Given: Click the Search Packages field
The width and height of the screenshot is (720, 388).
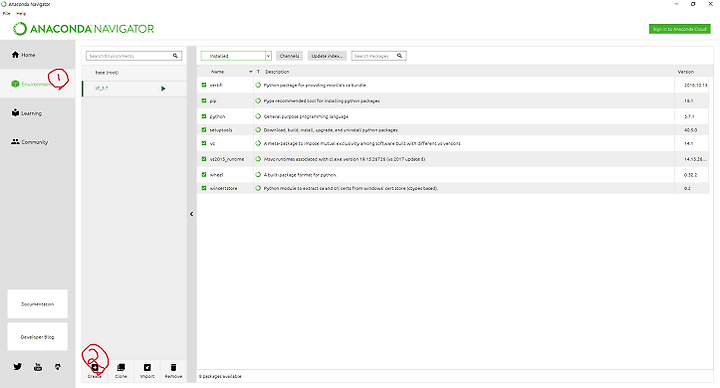Looking at the screenshot, I should pyautogui.click(x=378, y=56).
